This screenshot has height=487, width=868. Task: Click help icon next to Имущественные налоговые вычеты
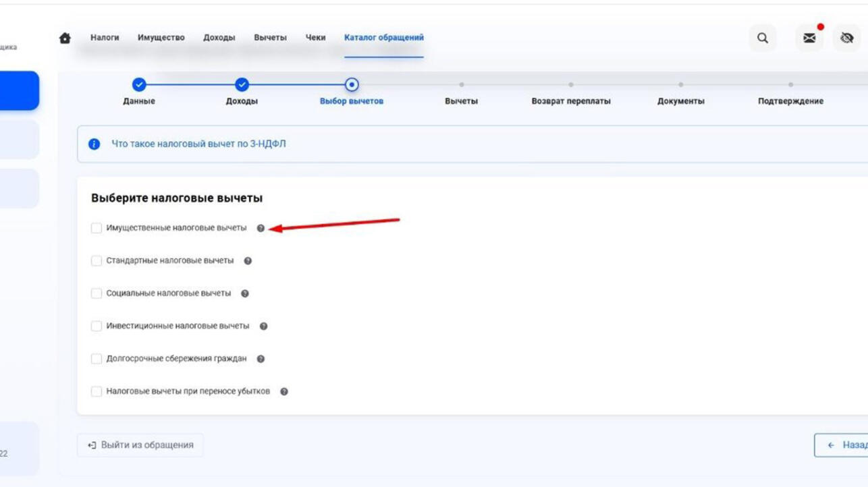click(261, 228)
